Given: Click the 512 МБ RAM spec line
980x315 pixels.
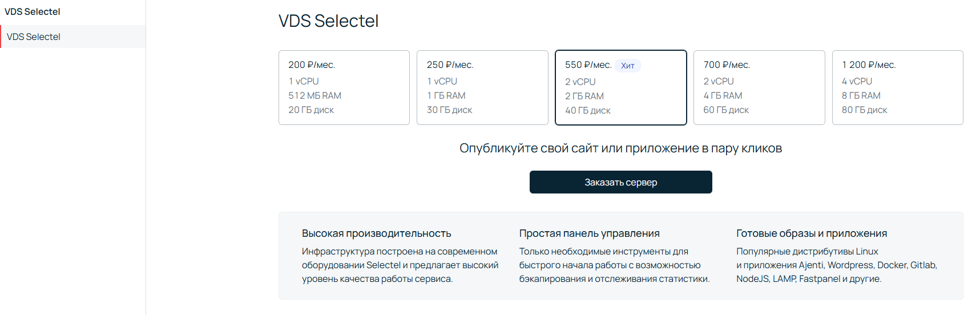Looking at the screenshot, I should pyautogui.click(x=314, y=95).
